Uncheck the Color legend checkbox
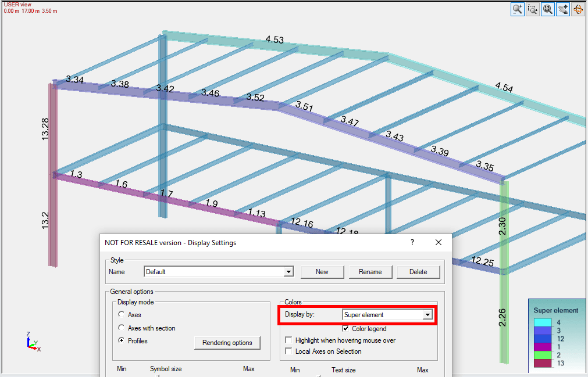Viewport: 588px width, 377px height. point(346,329)
